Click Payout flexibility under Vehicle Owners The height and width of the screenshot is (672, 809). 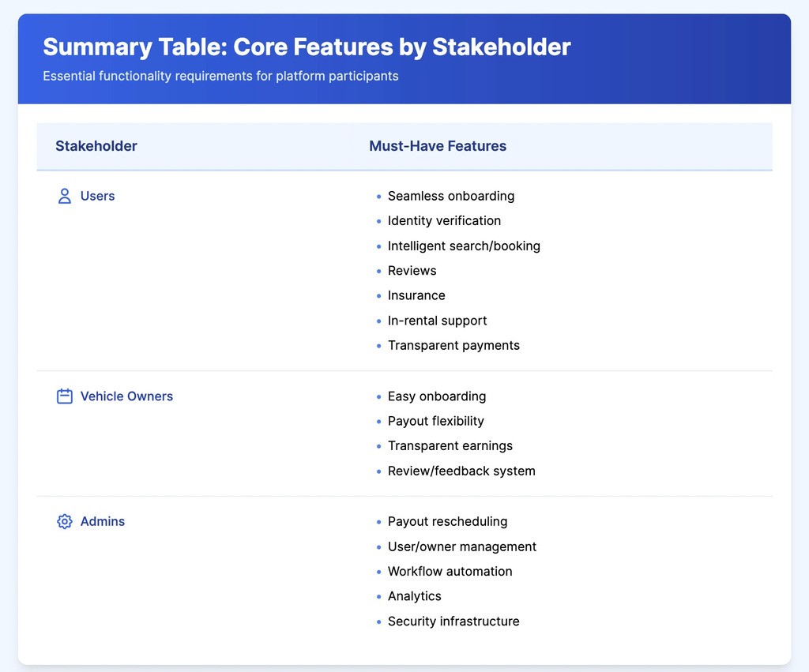click(x=435, y=421)
